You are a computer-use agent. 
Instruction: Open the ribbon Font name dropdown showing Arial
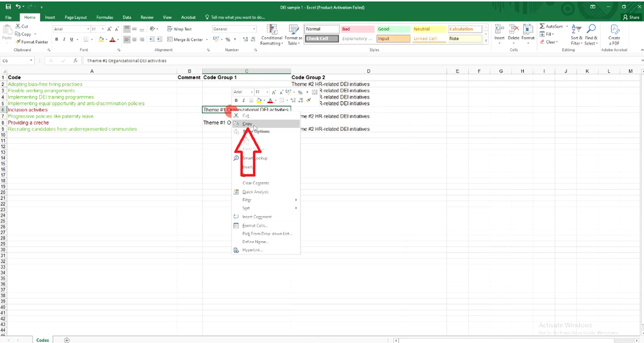(88, 29)
